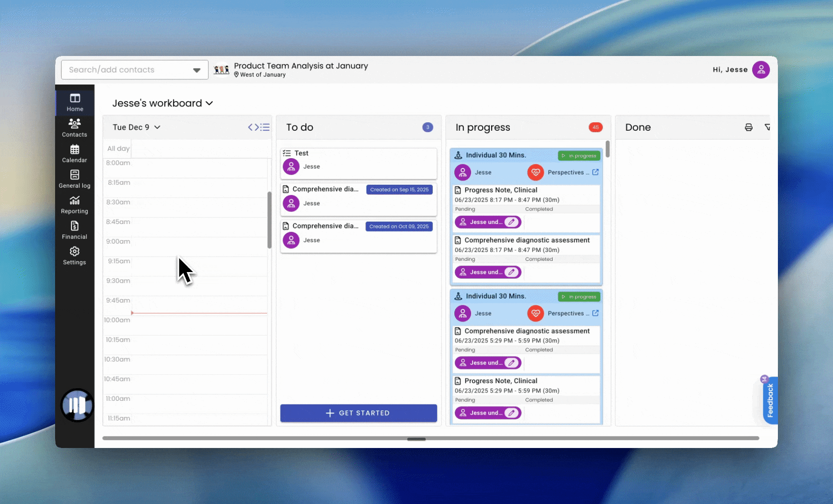Screen dimensions: 833x504
Task: Open the Financial section
Action: pyautogui.click(x=75, y=231)
